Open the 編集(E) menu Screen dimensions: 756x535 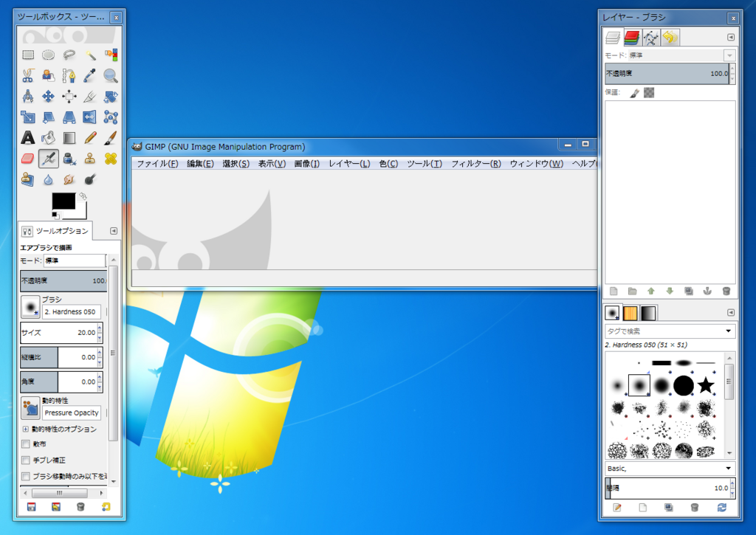pos(200,164)
